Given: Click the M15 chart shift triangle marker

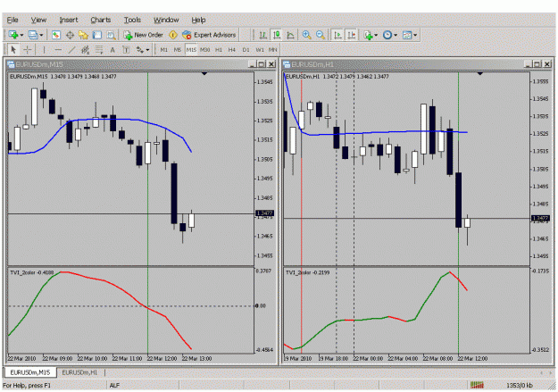Looking at the screenshot, I should (204, 74).
